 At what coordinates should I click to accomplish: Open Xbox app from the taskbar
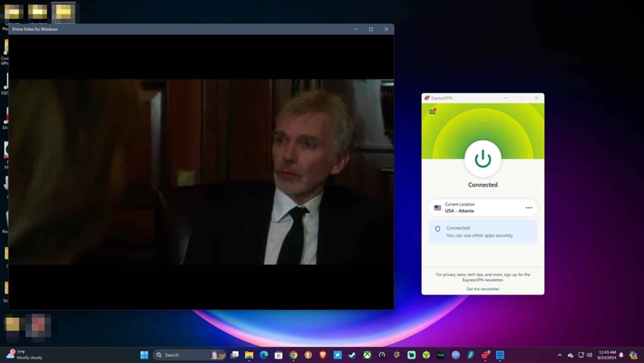pos(367,355)
